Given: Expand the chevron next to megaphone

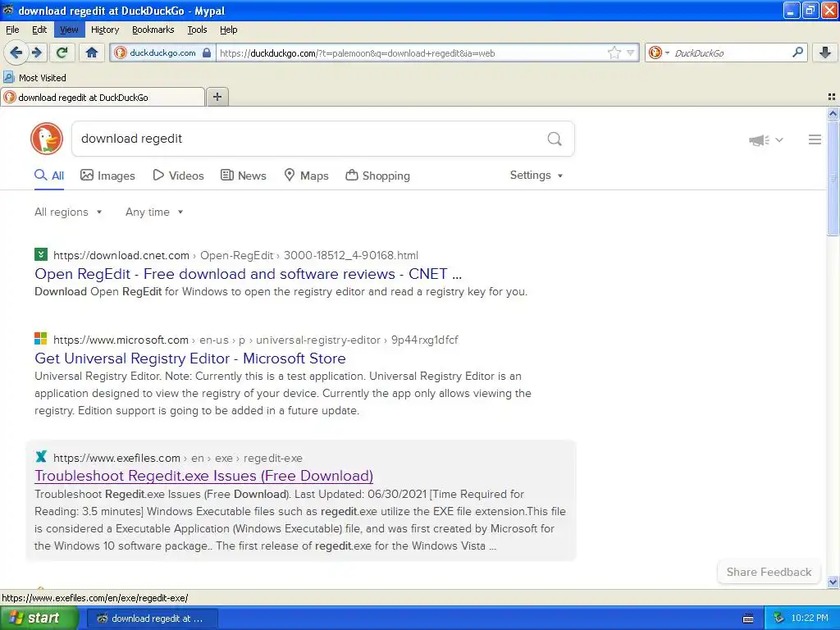Looking at the screenshot, I should pyautogui.click(x=779, y=139).
